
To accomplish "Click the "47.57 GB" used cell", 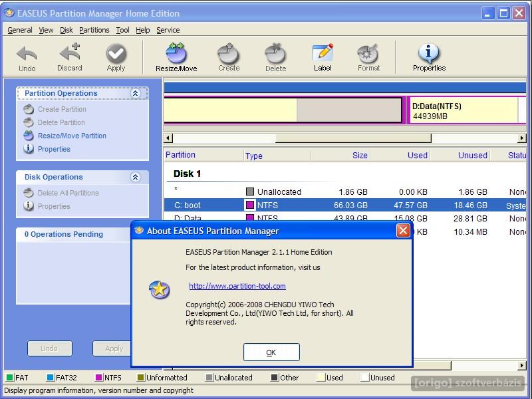I will pos(410,205).
